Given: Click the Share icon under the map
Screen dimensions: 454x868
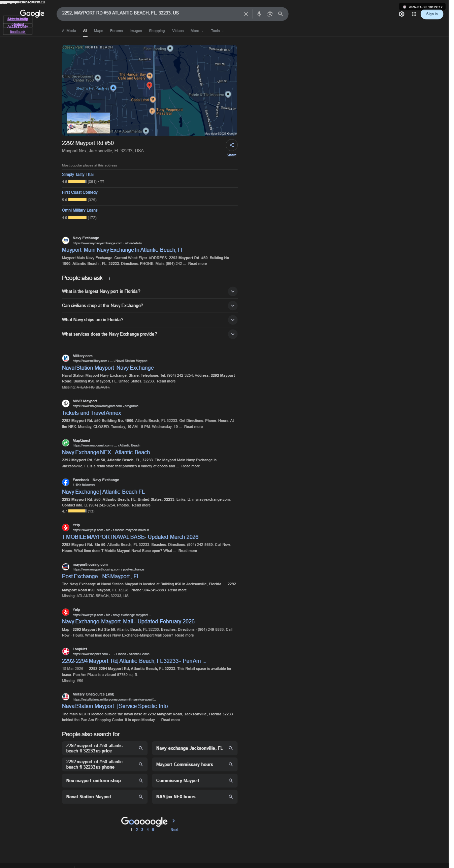Looking at the screenshot, I should pyautogui.click(x=231, y=145).
